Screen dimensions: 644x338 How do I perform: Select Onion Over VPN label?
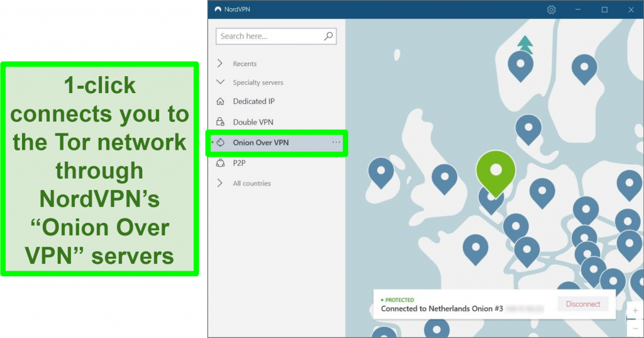click(261, 142)
